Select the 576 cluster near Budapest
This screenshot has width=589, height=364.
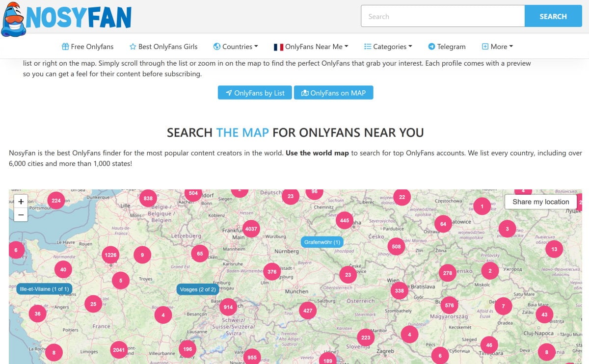(x=449, y=305)
